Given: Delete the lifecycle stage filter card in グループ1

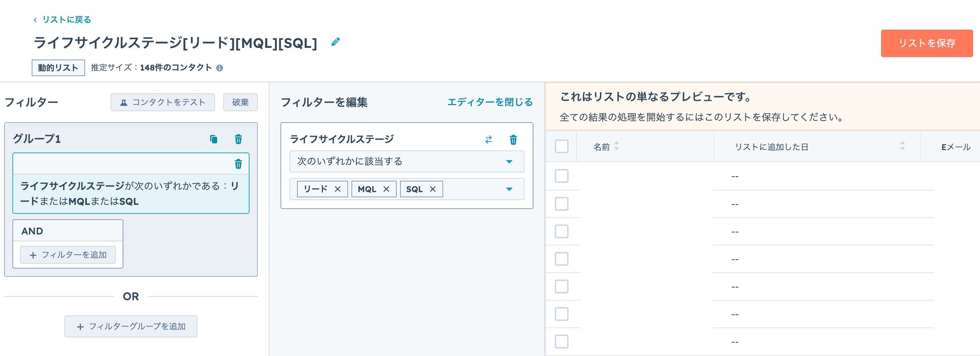Looking at the screenshot, I should [x=238, y=164].
